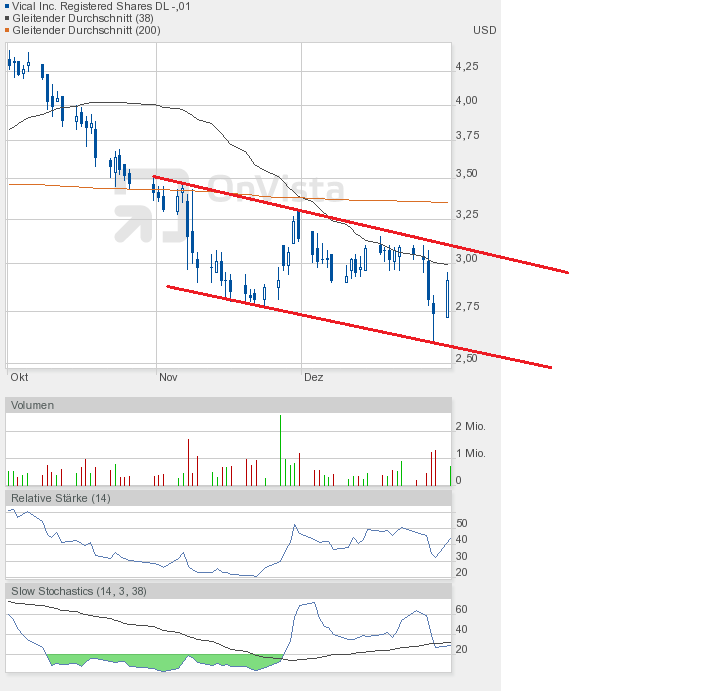
Task: Select the Okt label on time axis
Action: click(x=18, y=378)
